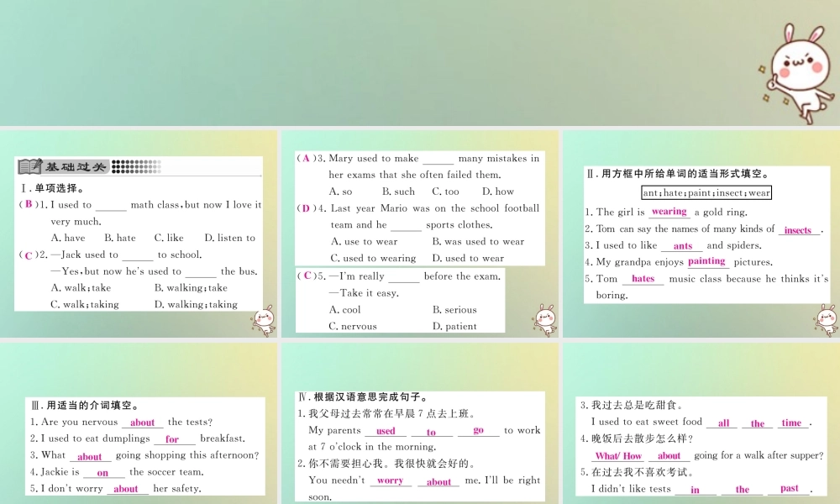Click the pink answer 'go'
This screenshot has height=504, width=840.
click(479, 430)
